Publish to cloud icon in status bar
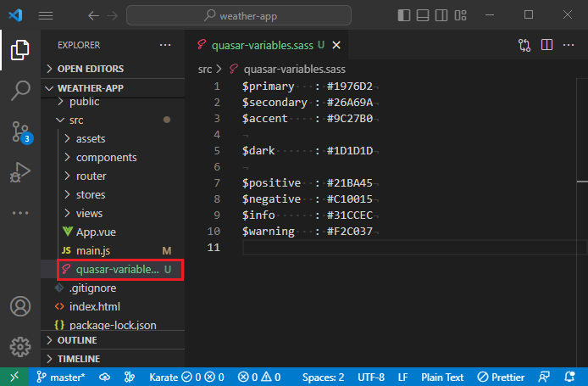 (x=104, y=377)
